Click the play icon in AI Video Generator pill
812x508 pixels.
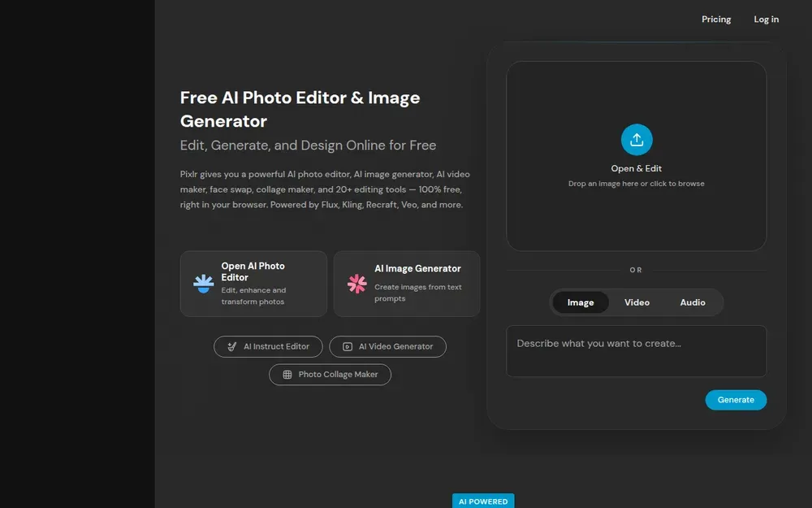pyautogui.click(x=348, y=347)
